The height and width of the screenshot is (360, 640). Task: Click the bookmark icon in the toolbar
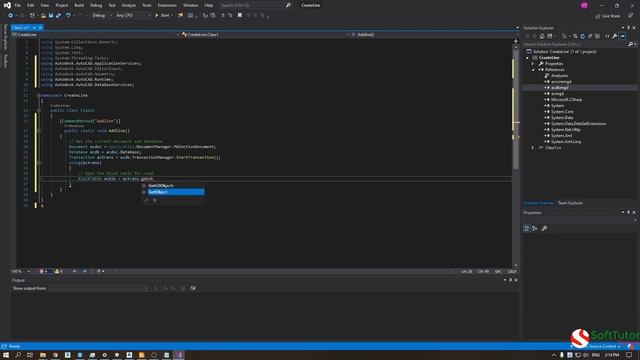point(240,16)
